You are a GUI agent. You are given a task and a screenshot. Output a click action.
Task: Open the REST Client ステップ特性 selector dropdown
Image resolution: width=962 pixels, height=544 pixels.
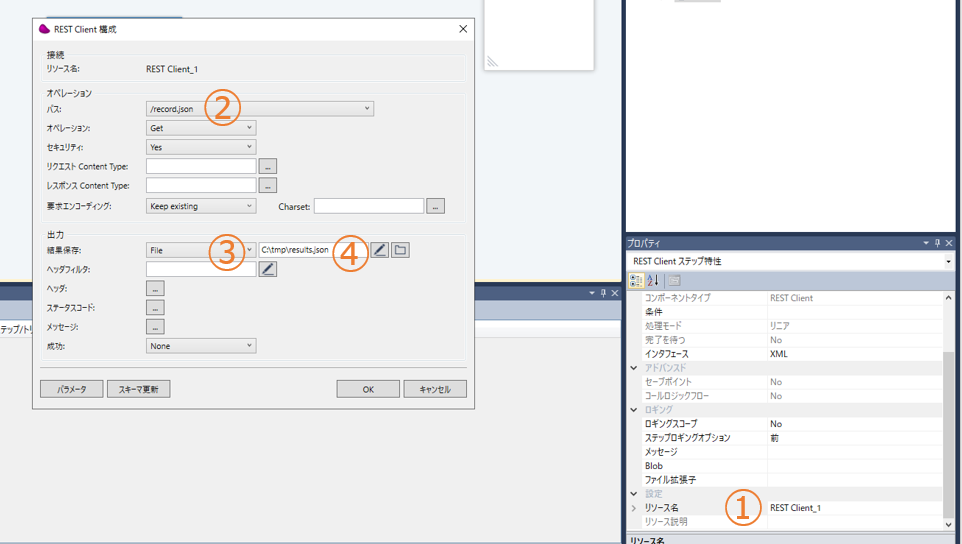[948, 261]
